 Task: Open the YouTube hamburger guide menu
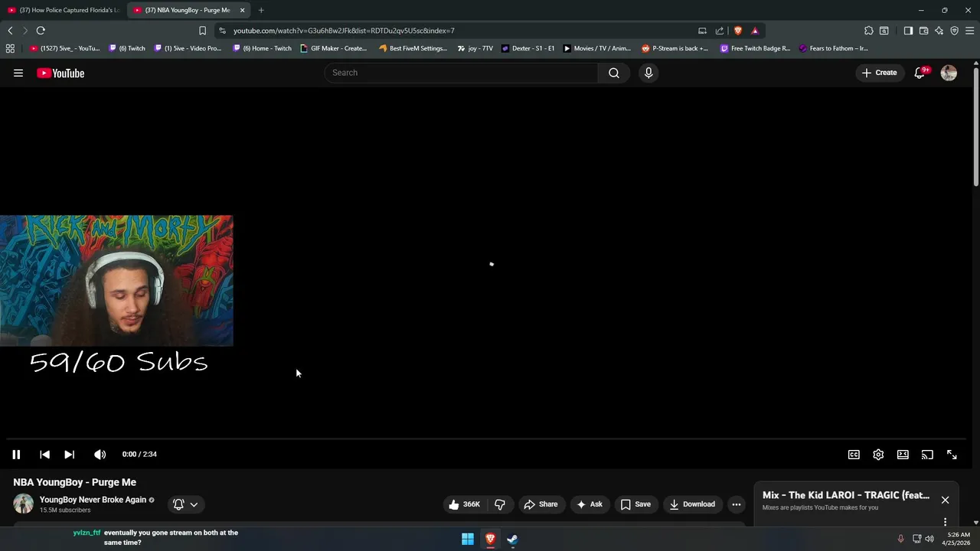point(18,73)
